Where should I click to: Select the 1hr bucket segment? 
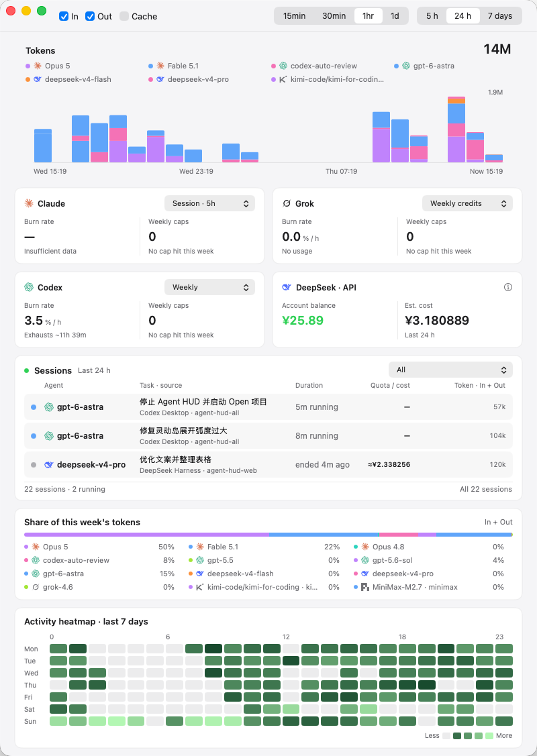tap(368, 16)
